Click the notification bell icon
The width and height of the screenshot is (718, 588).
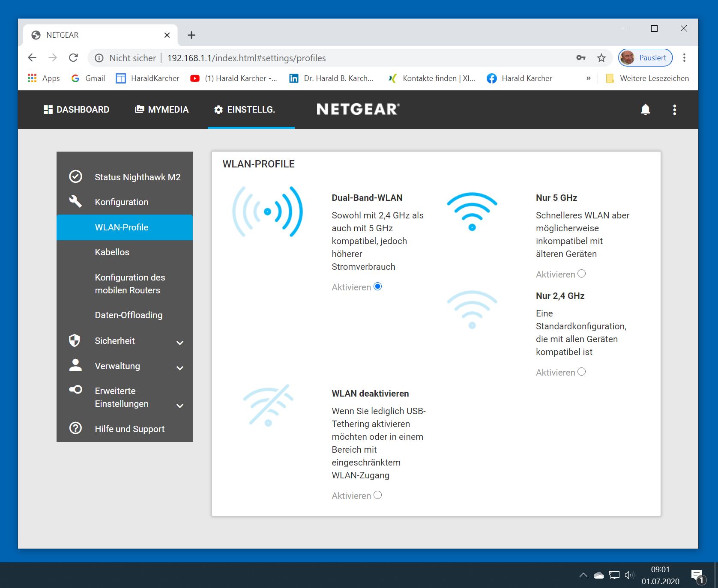click(645, 110)
